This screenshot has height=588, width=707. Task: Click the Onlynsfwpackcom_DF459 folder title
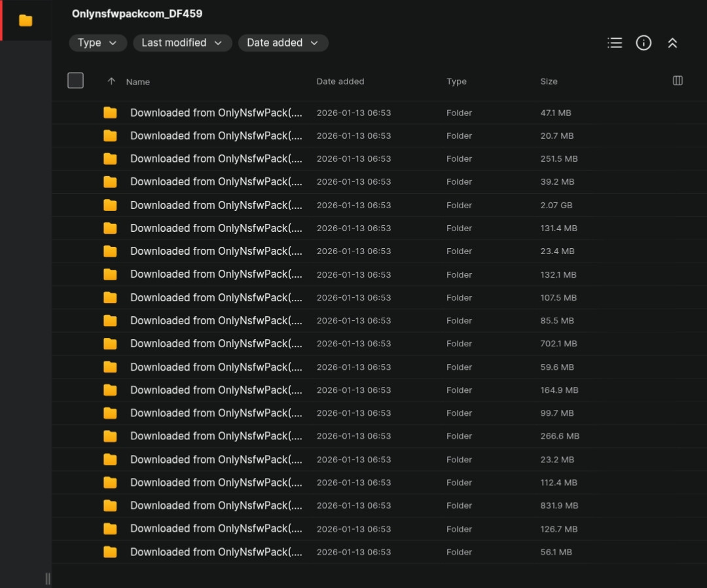(137, 14)
